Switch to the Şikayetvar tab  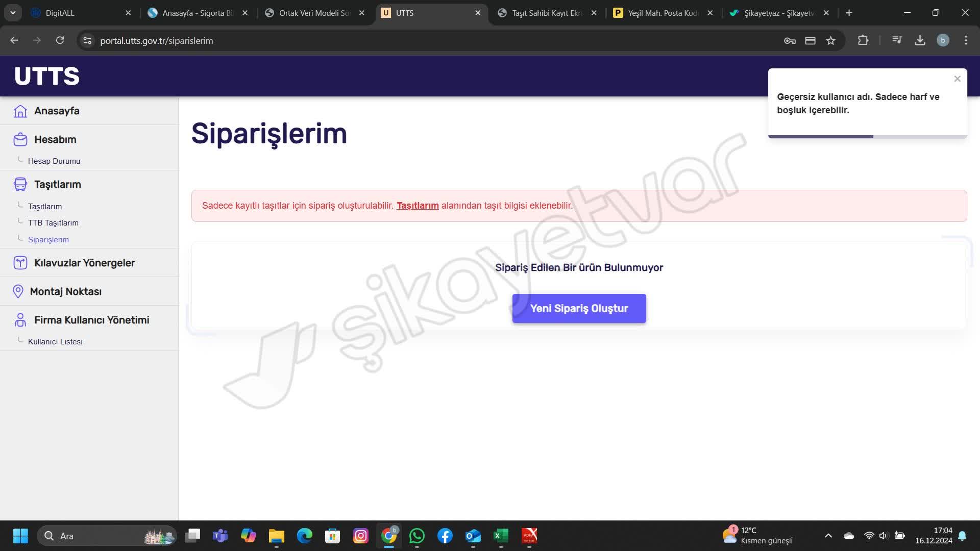click(x=776, y=13)
